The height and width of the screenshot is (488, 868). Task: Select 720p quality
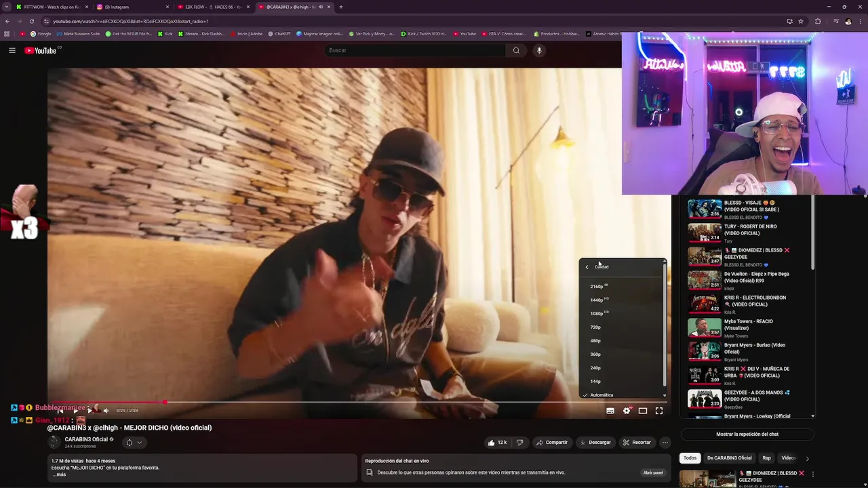(x=621, y=327)
